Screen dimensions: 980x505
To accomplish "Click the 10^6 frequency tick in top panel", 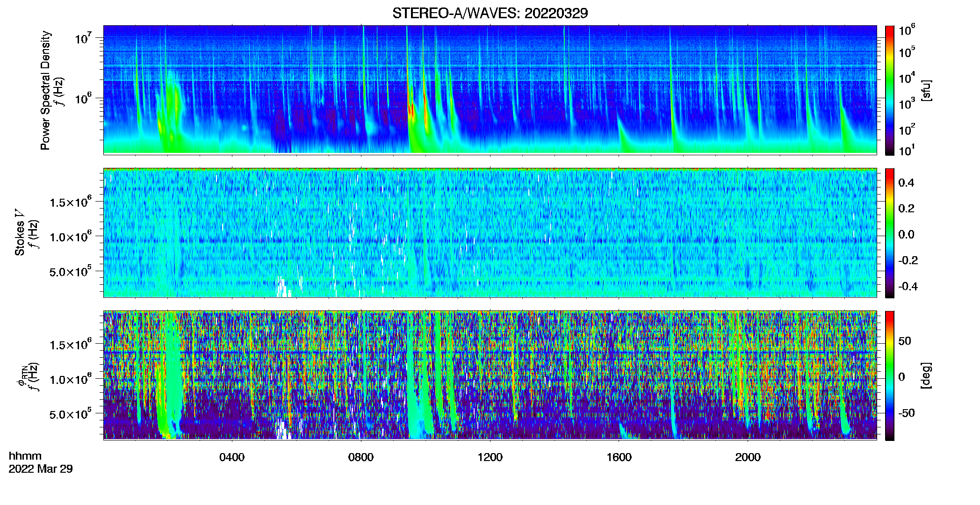I will pyautogui.click(x=83, y=99).
